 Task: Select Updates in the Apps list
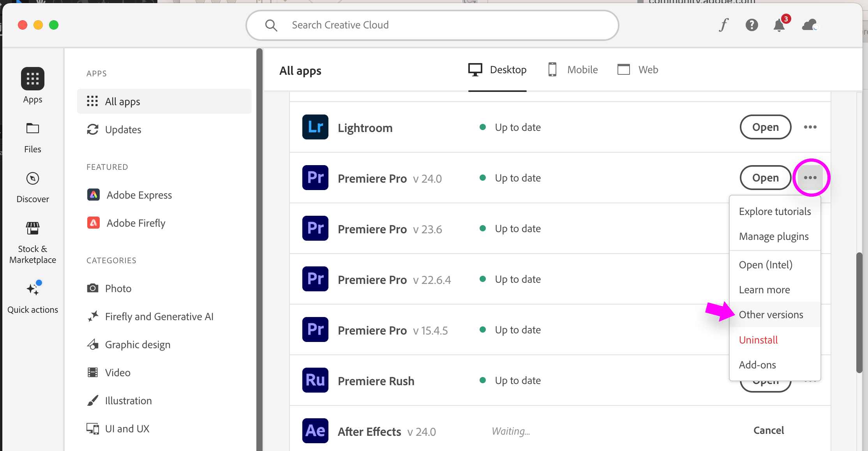(123, 129)
